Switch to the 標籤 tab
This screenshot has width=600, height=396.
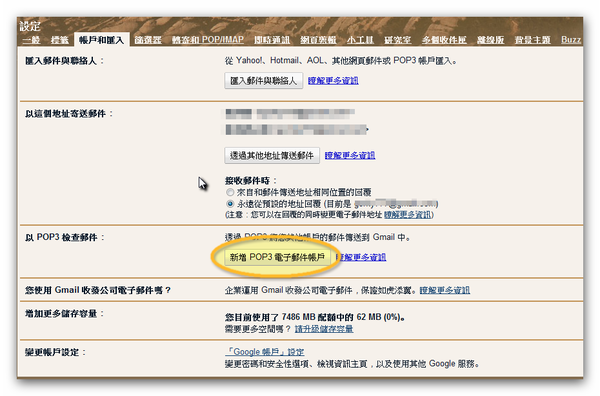coord(60,40)
